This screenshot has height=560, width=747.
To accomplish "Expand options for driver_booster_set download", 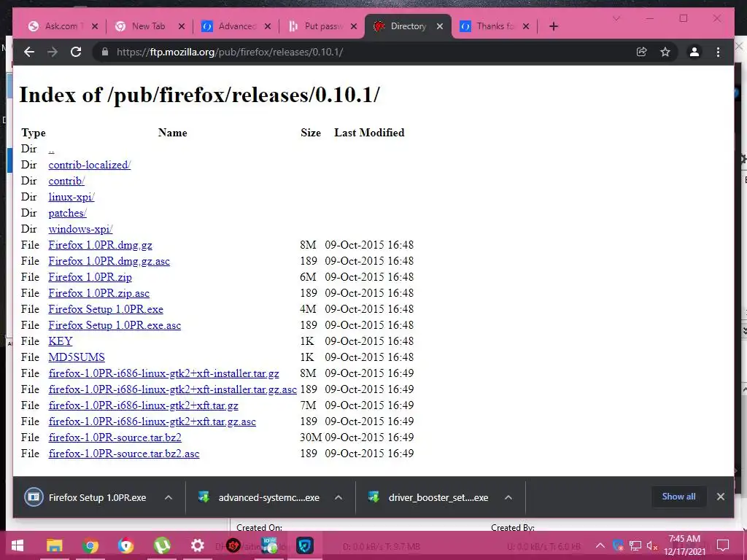I will coord(508,497).
